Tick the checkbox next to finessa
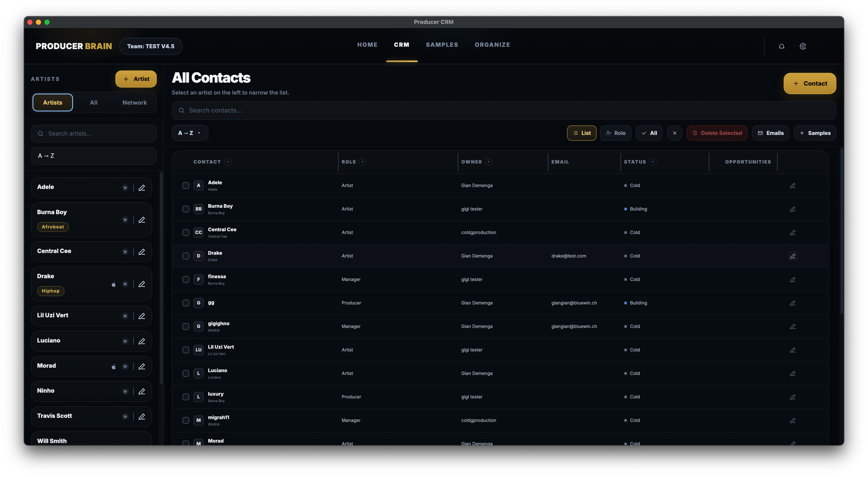 186,279
